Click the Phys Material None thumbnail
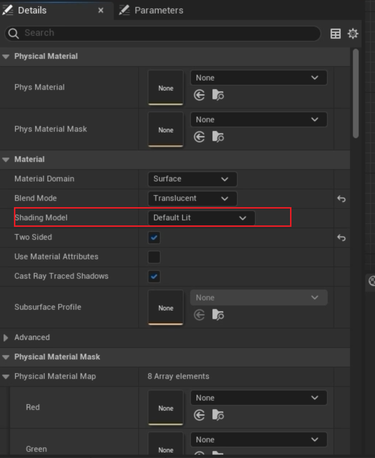This screenshot has height=458, width=375. pos(166,88)
